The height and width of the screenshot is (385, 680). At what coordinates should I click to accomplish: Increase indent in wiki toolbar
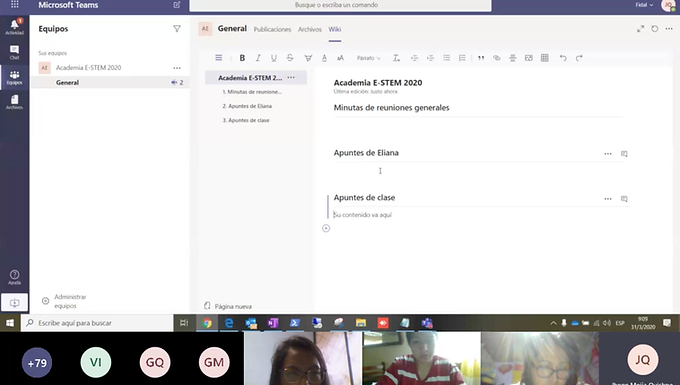pyautogui.click(x=430, y=58)
